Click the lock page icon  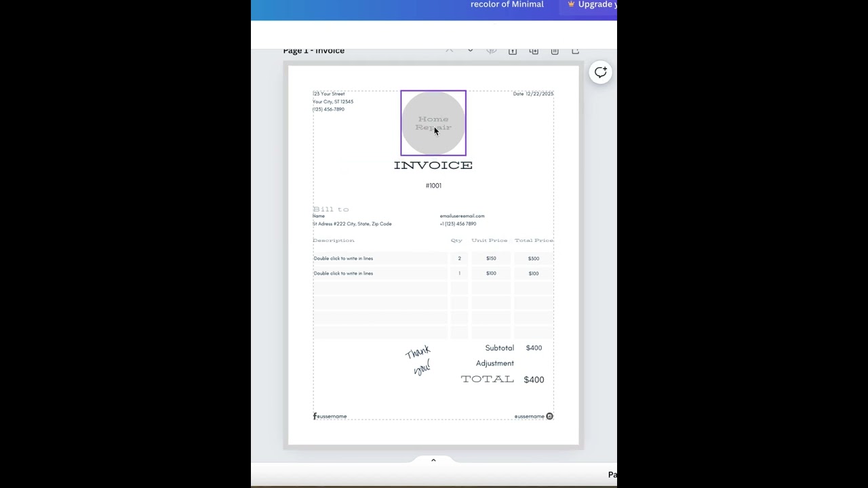tap(513, 51)
